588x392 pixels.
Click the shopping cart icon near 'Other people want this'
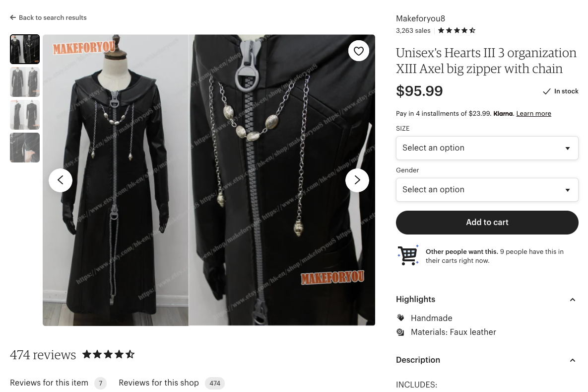coord(408,255)
